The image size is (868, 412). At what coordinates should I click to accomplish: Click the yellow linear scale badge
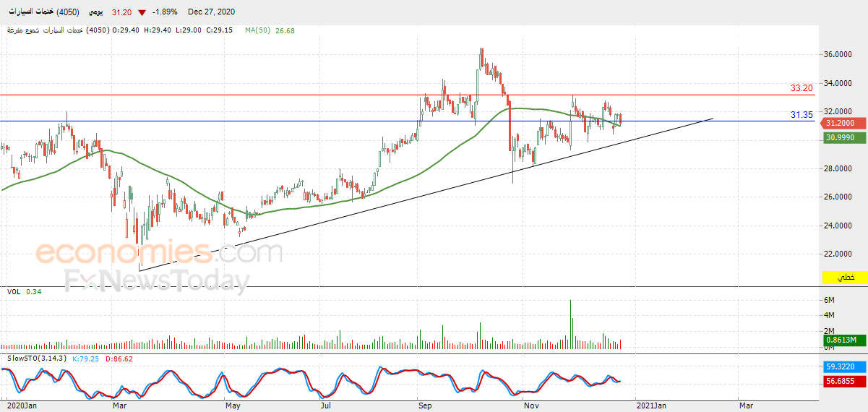844,278
